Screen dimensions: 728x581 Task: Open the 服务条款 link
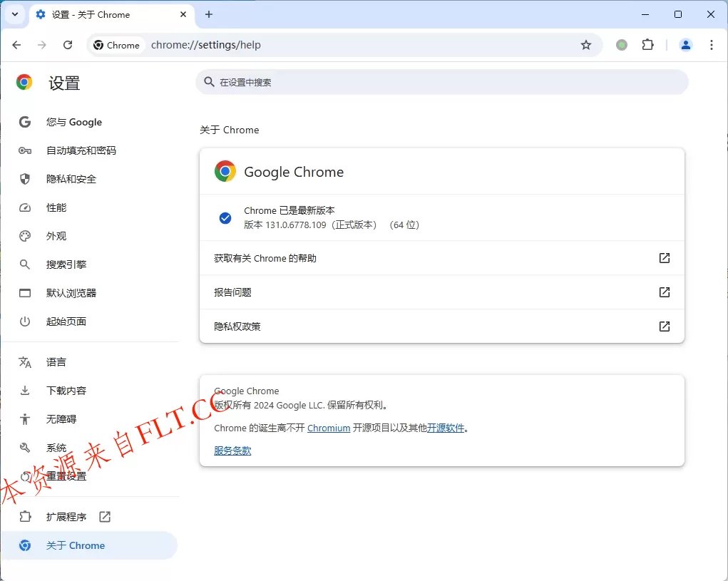[232, 451]
